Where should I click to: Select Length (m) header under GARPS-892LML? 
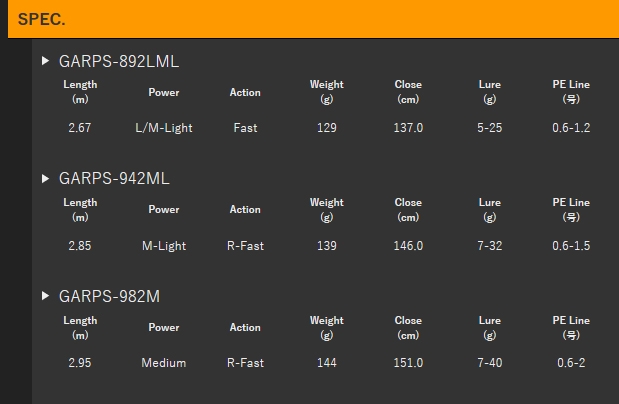point(80,92)
